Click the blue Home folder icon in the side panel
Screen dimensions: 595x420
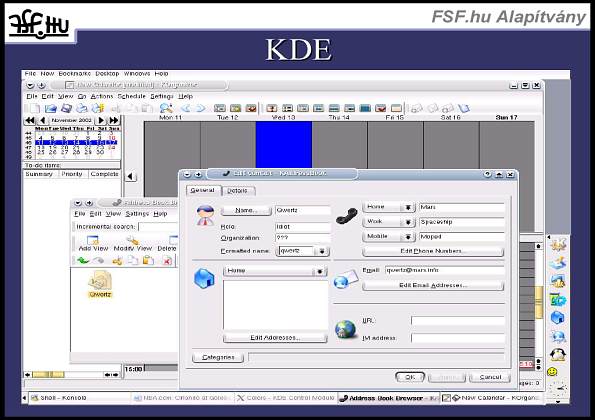tap(558, 317)
